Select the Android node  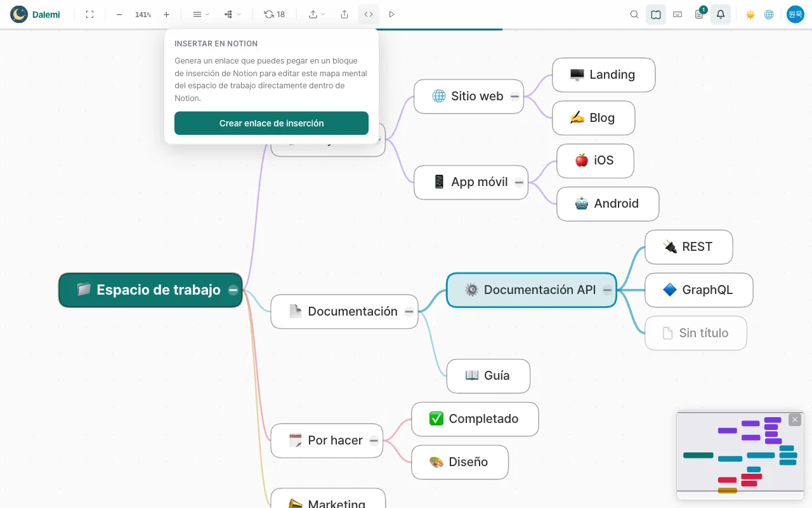click(608, 204)
